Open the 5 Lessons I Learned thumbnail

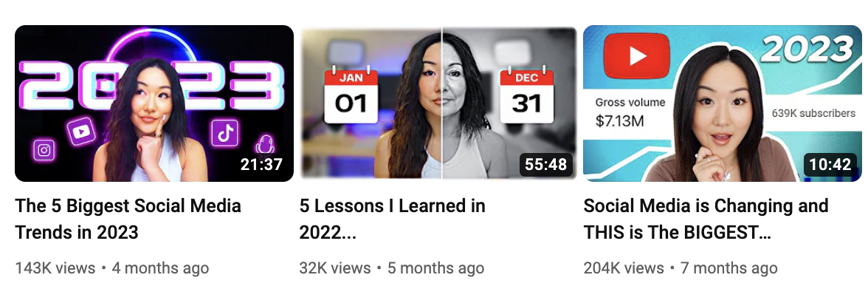pos(438,103)
